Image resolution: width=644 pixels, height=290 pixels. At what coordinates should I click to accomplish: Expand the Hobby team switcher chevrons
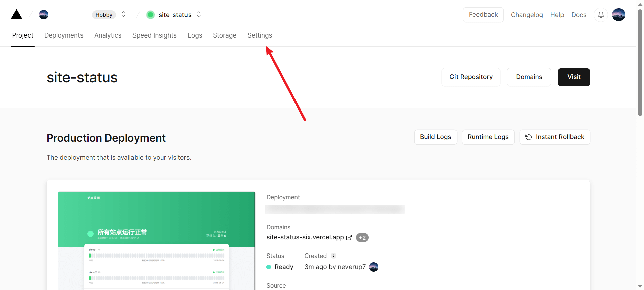(123, 14)
